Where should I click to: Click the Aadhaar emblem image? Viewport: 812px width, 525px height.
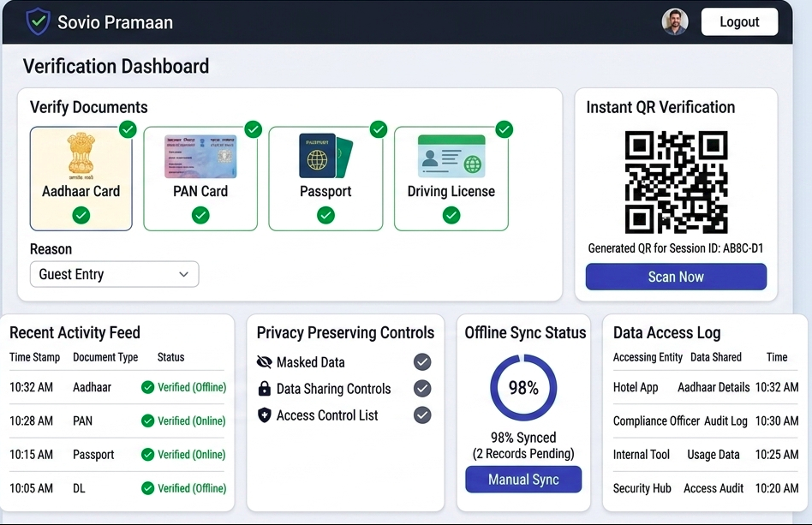[x=81, y=155]
